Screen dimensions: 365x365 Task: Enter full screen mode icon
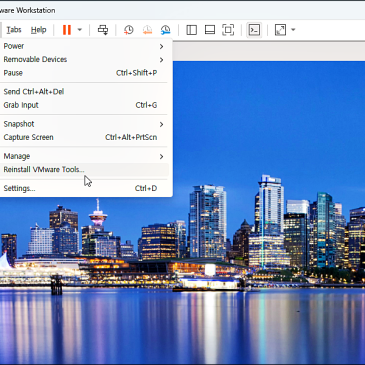coord(228,30)
